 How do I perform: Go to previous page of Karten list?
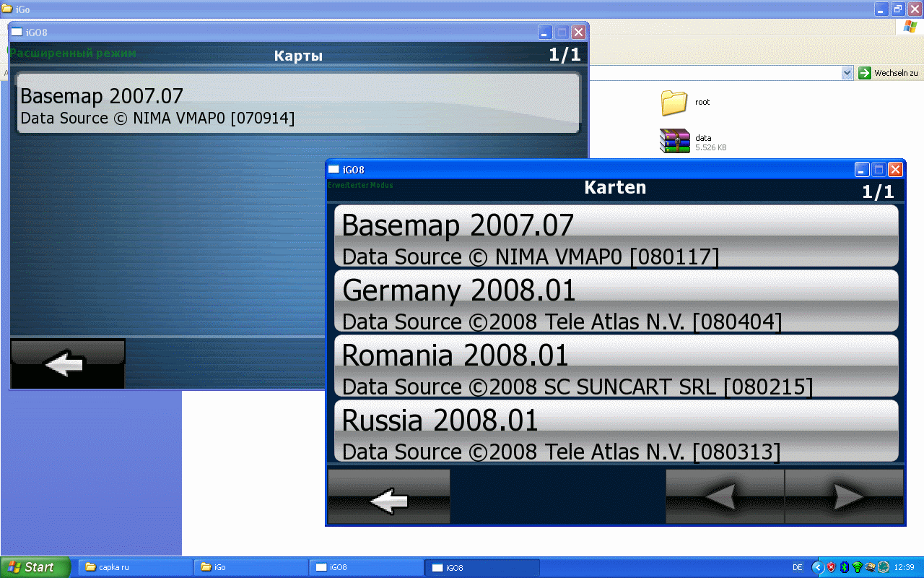pyautogui.click(x=725, y=496)
